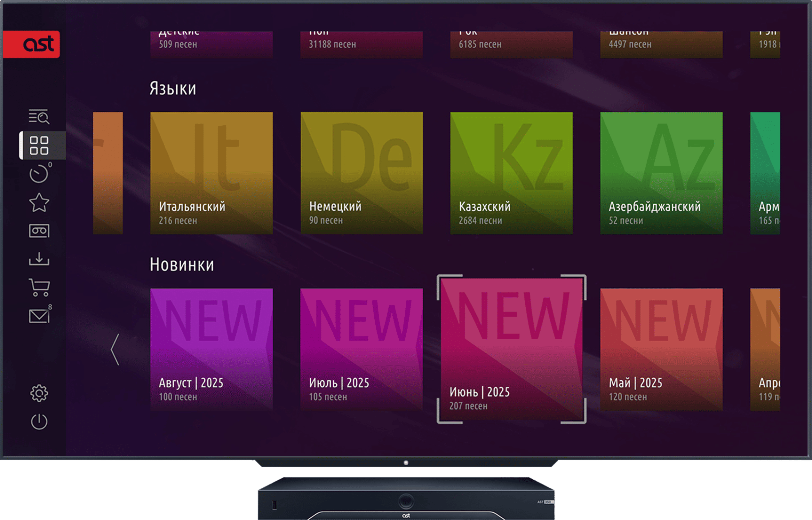Click the red AST logo

click(x=32, y=44)
